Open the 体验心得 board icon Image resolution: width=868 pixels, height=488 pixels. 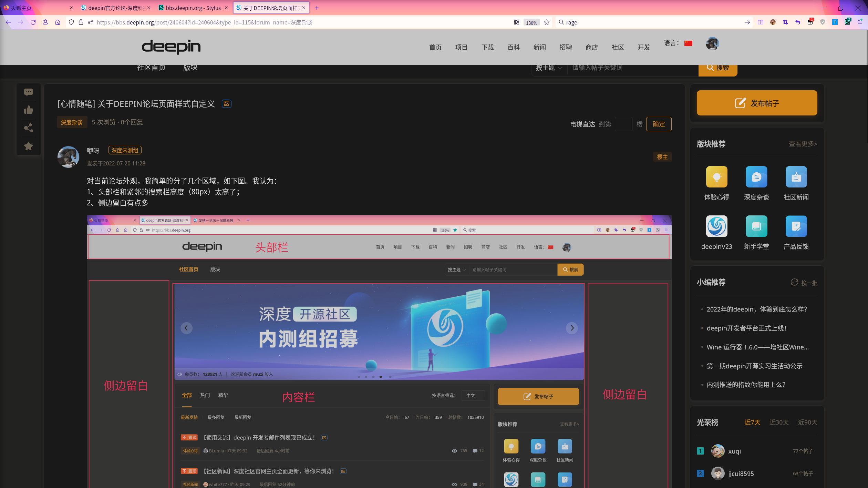tap(717, 177)
